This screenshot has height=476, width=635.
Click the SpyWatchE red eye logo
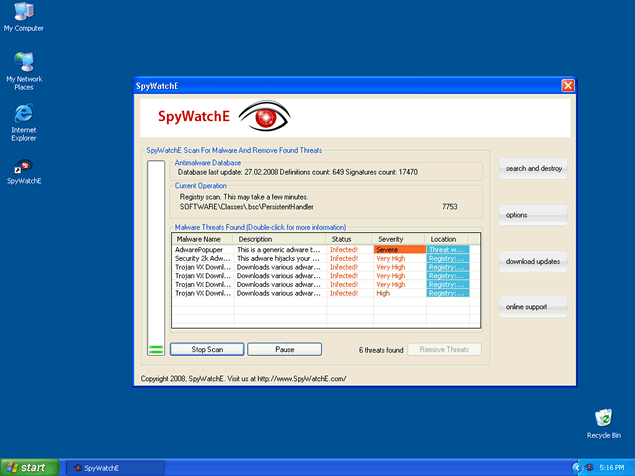[265, 116]
